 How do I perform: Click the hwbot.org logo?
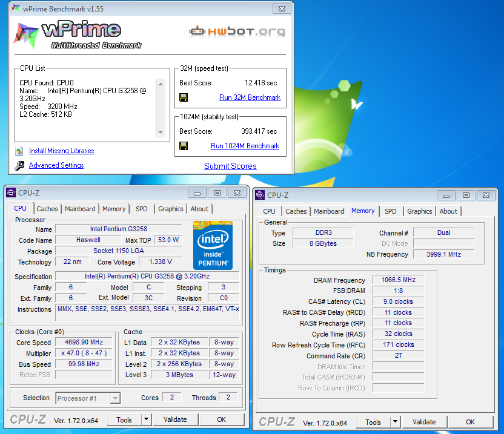pos(237,31)
